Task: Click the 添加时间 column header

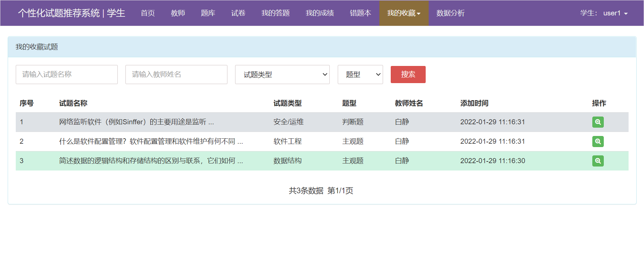Action: [x=474, y=103]
